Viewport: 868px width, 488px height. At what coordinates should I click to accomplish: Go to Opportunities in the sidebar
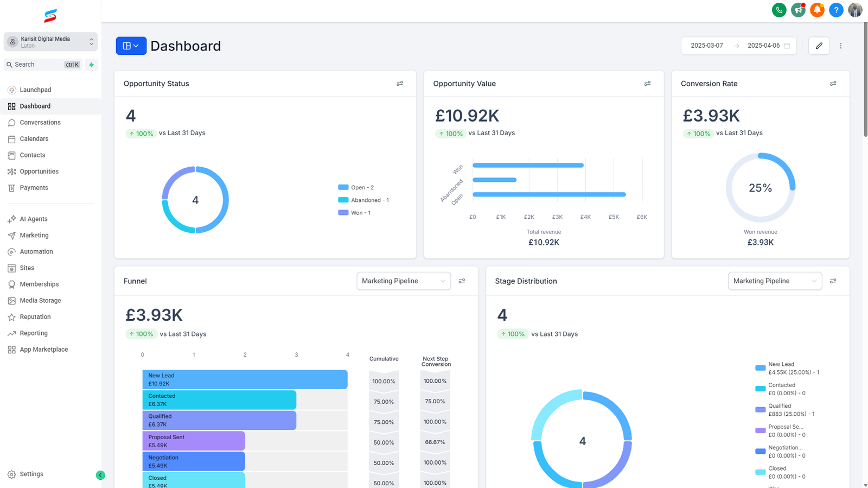pyautogui.click(x=39, y=172)
